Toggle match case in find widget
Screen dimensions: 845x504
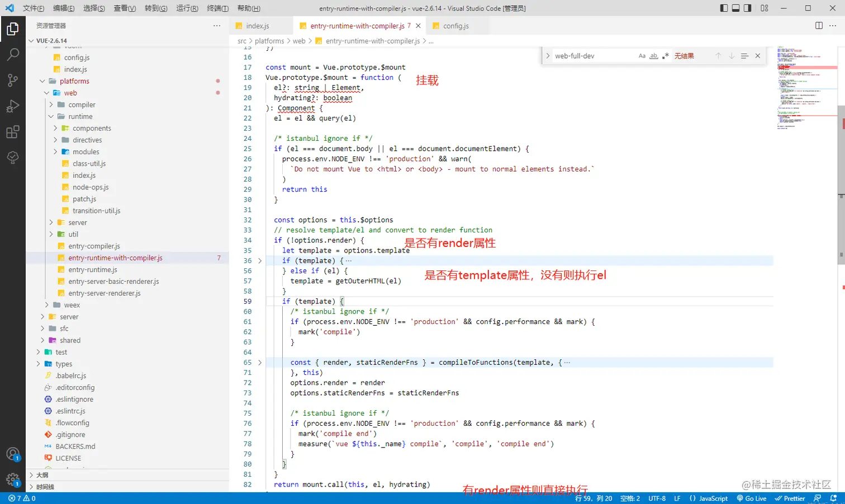pyautogui.click(x=642, y=56)
